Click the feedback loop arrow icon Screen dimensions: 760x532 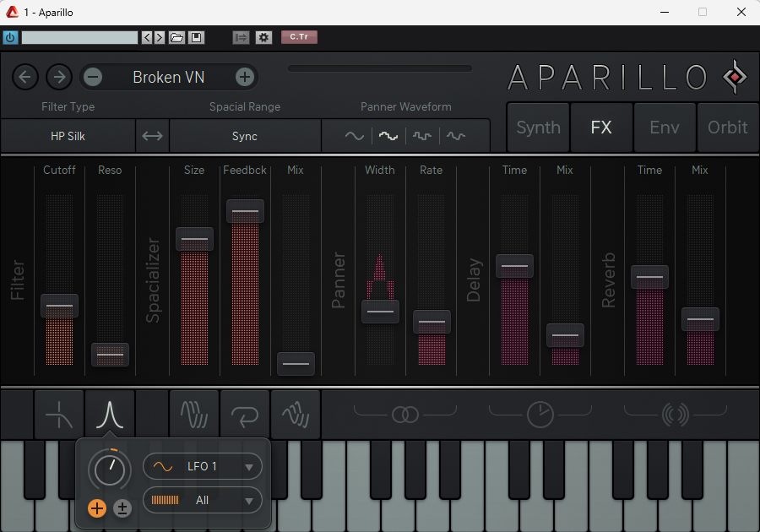245,415
